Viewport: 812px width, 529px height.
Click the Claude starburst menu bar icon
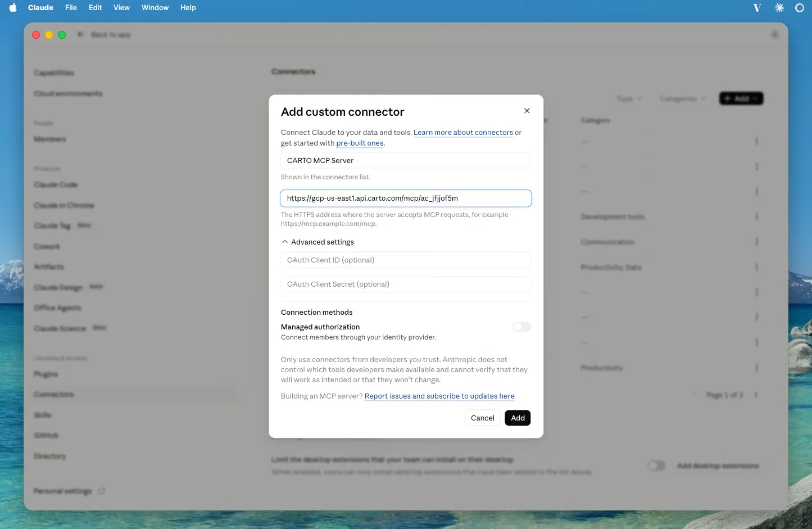coord(779,8)
